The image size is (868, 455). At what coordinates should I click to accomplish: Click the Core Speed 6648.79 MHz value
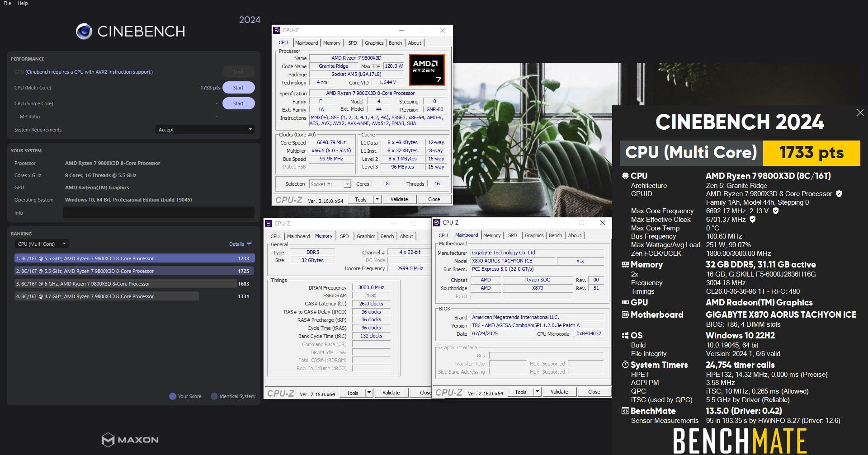pos(331,142)
